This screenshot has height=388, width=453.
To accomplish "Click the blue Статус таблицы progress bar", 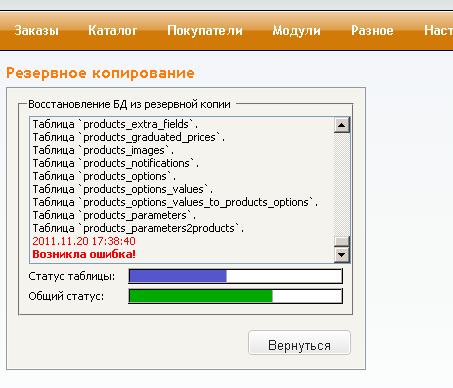I will (x=235, y=276).
